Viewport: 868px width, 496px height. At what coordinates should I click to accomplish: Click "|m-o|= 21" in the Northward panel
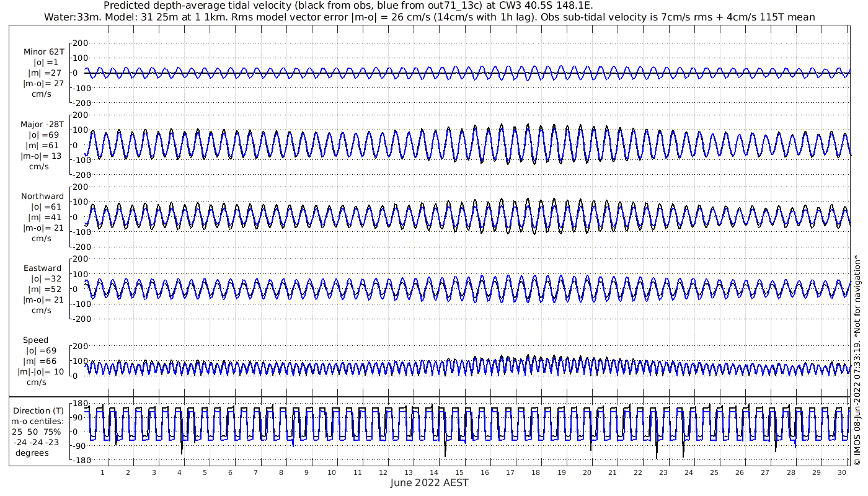(x=43, y=228)
